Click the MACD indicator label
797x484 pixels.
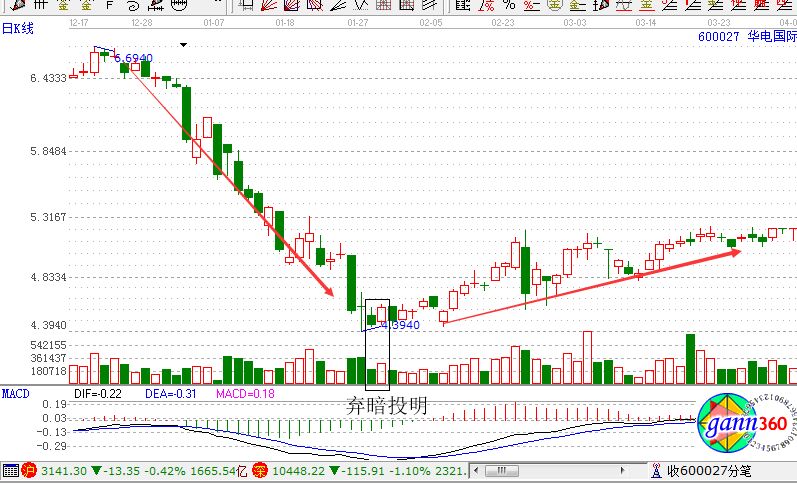click(15, 394)
